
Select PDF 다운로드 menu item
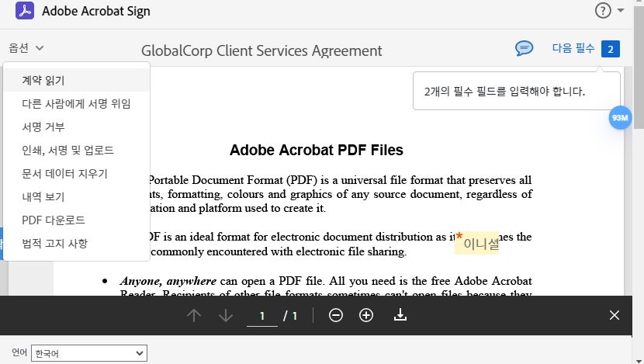click(x=76, y=220)
